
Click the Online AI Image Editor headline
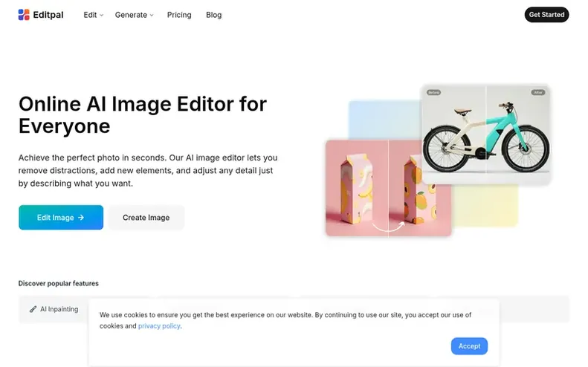click(x=143, y=114)
